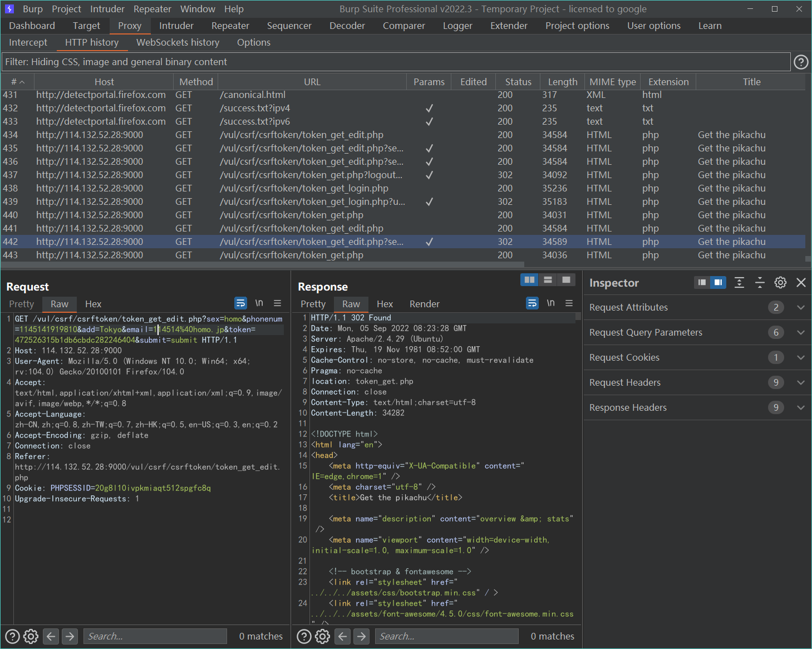Expand Response Headers section
The image size is (812, 649).
[801, 407]
